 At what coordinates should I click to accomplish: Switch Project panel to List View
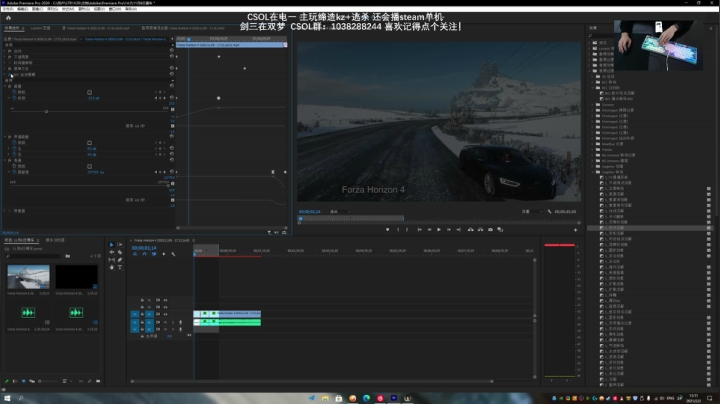15,381
